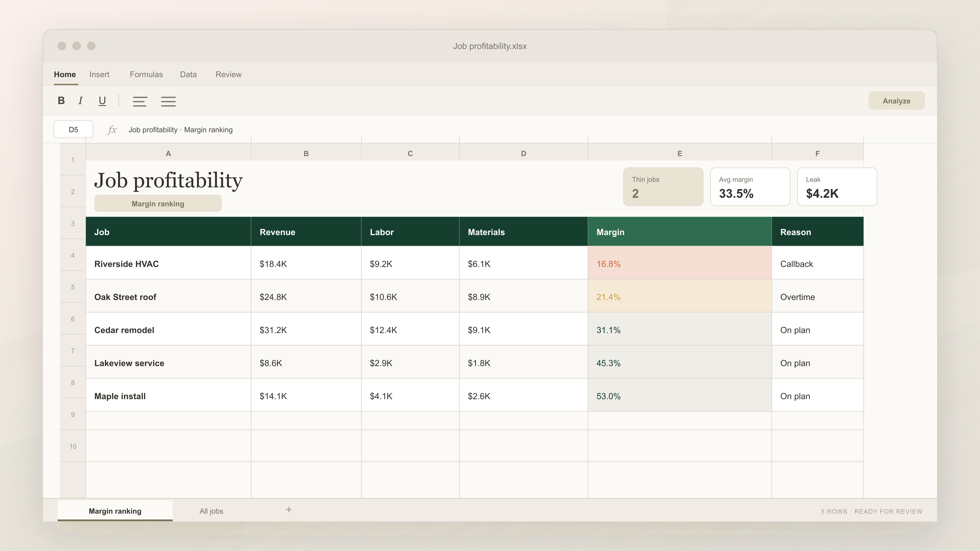
Task: Add a new sheet with plus icon
Action: pyautogui.click(x=289, y=510)
